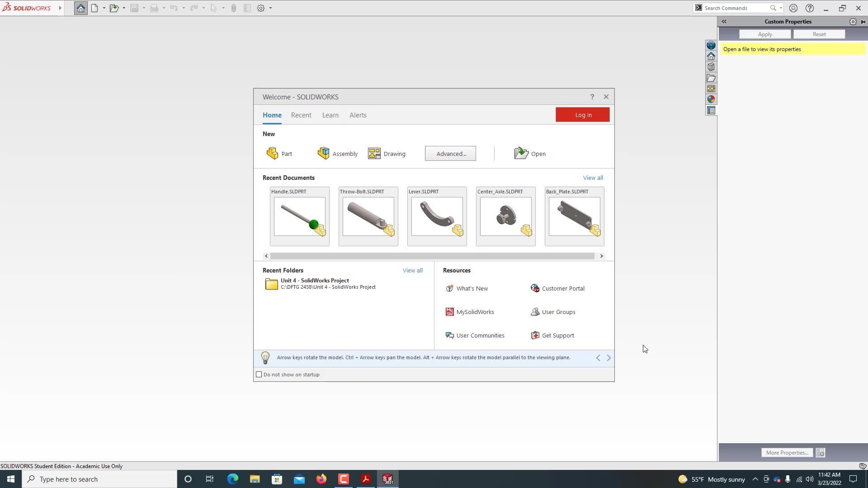The image size is (868, 488).
Task: Switch to the Alerts tab
Action: (358, 115)
